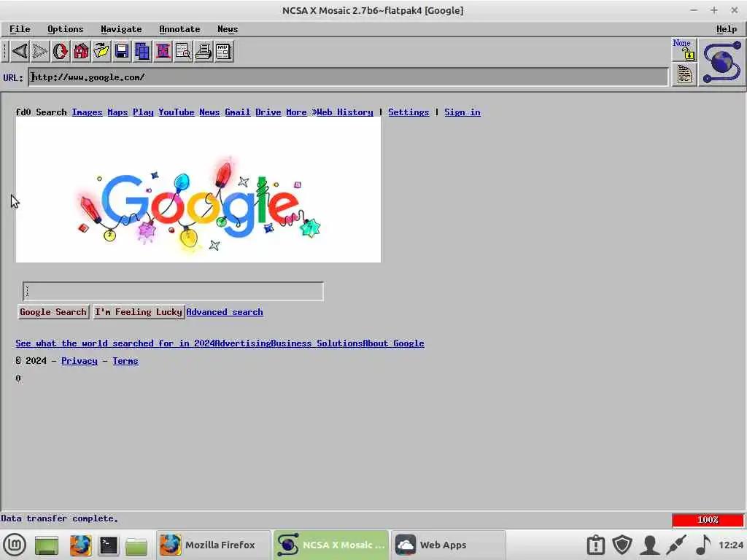Open the Help menu

(x=727, y=29)
